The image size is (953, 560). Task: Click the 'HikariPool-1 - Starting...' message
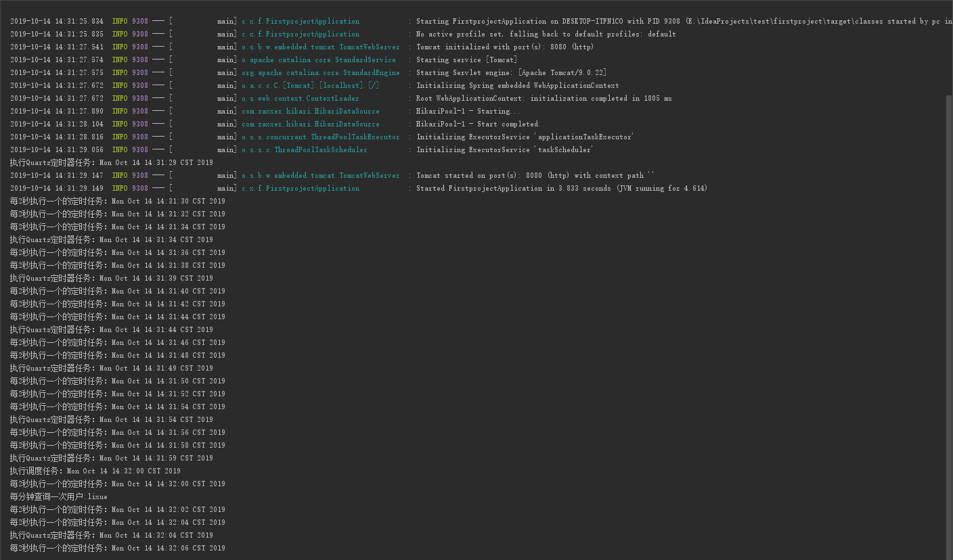click(x=468, y=112)
